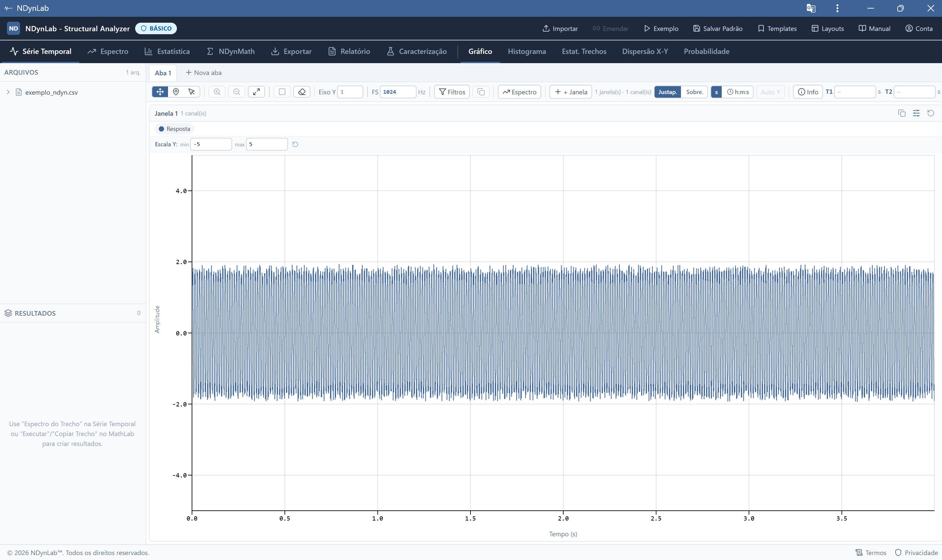The height and width of the screenshot is (560, 942).
Task: Click the RESULTADOS layers icon
Action: 8,313
